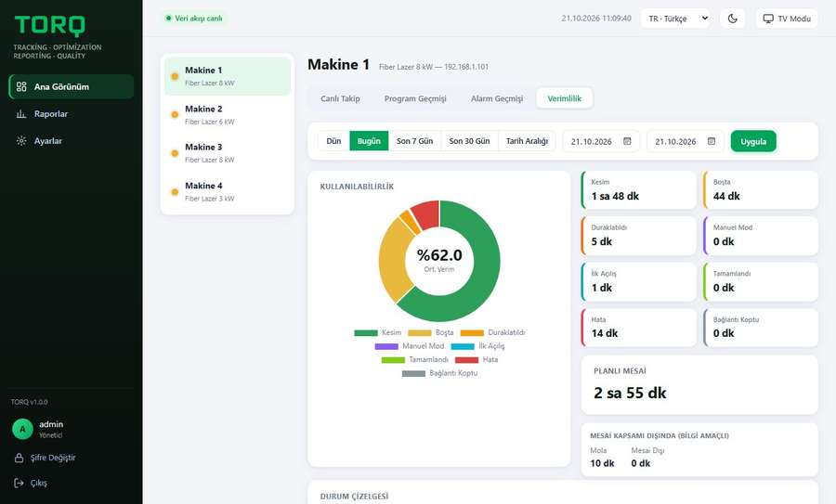Open the Ayarlar menu item
Viewport: 836px width, 504px height.
tap(71, 141)
